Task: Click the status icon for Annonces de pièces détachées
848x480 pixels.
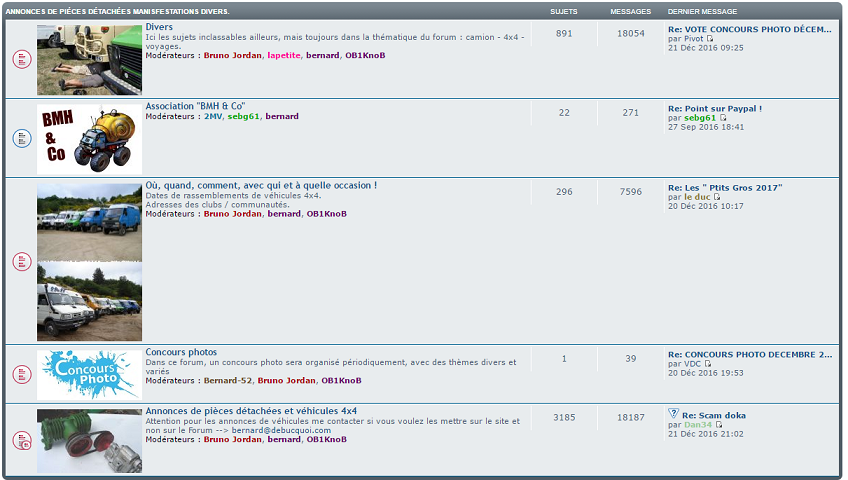Action: (x=22, y=440)
